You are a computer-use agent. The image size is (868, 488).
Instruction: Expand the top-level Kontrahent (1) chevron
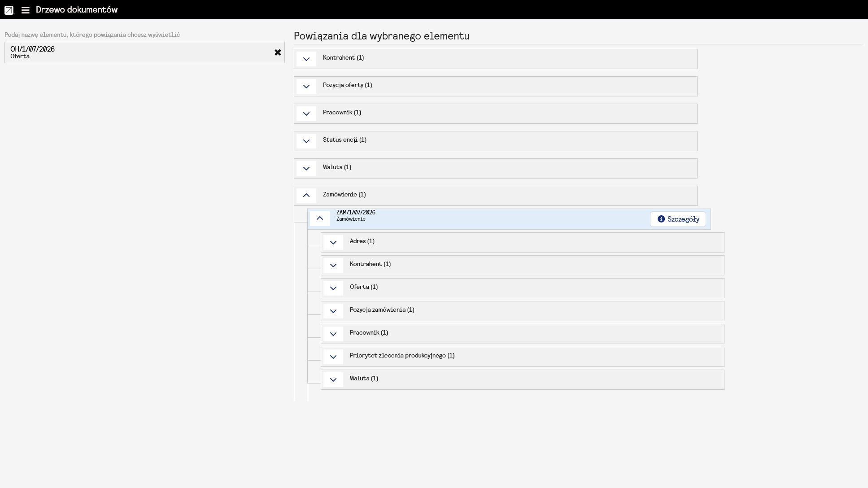(306, 59)
